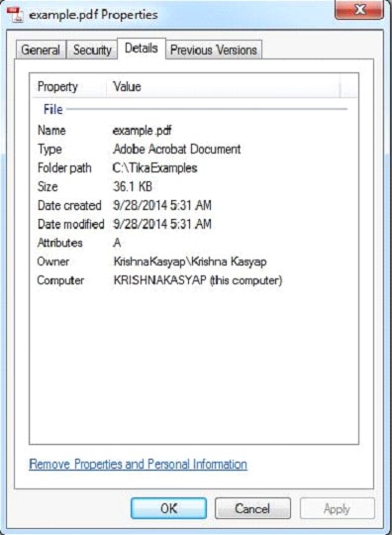The height and width of the screenshot is (535, 392).
Task: Select the Size property label
Action: [x=48, y=186]
